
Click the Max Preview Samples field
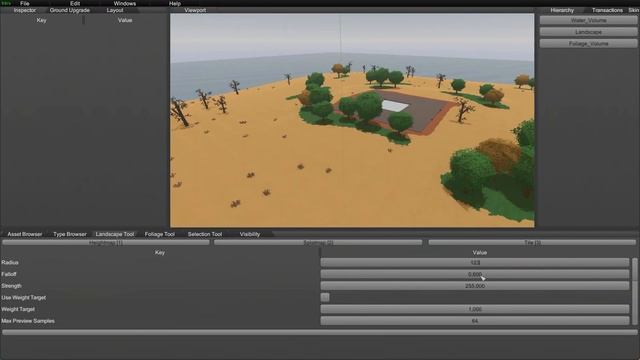(475, 321)
